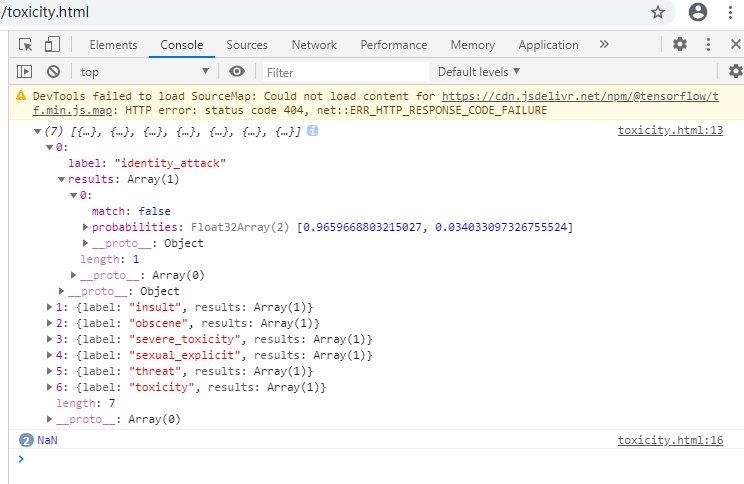Select the Console tab
The image size is (744, 484).
tap(182, 45)
